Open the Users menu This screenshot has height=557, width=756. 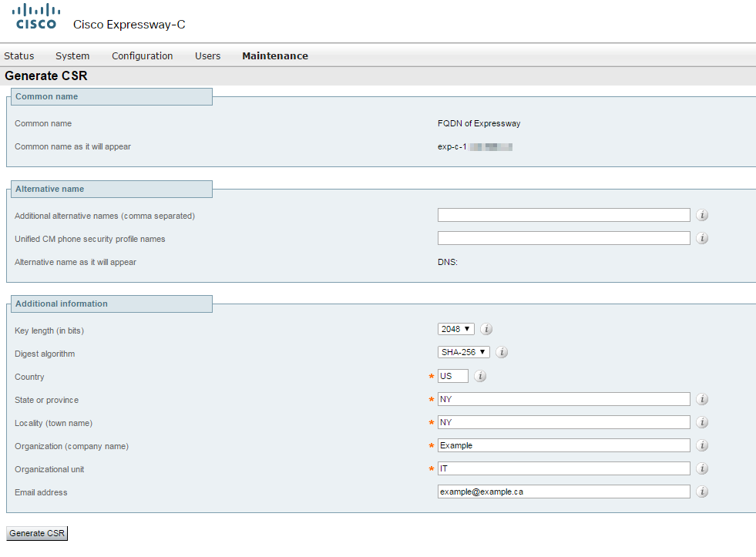(x=208, y=56)
